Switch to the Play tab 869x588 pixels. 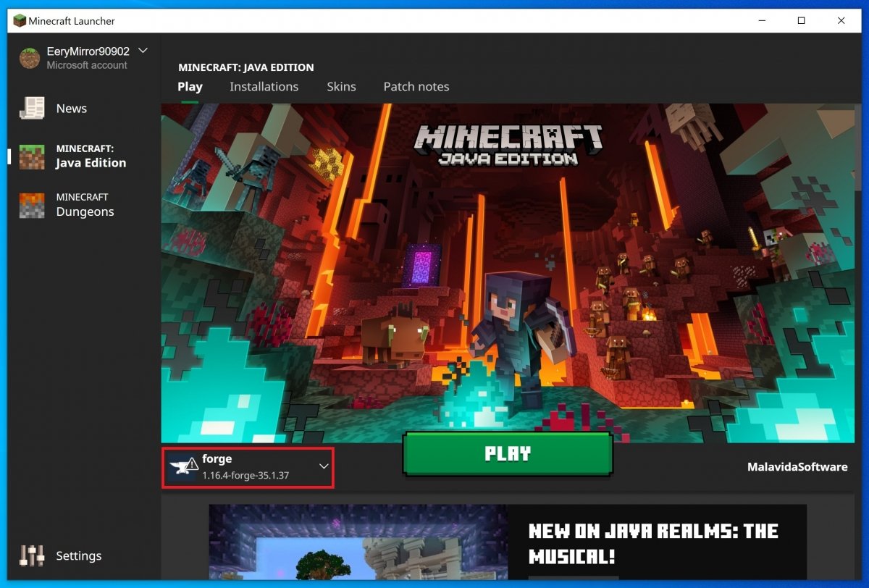tap(190, 86)
